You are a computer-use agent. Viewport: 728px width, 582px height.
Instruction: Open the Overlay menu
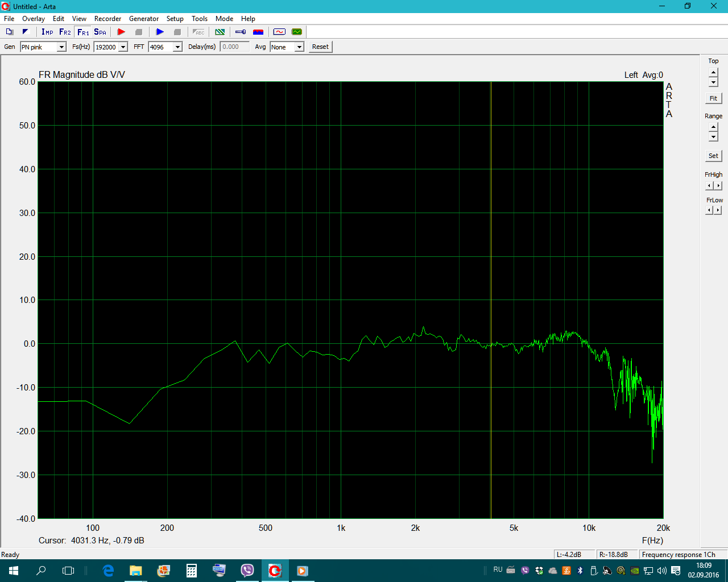pos(34,19)
